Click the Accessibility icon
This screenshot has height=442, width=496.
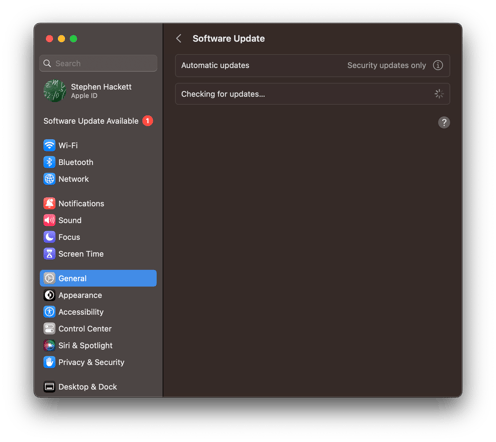pos(49,312)
